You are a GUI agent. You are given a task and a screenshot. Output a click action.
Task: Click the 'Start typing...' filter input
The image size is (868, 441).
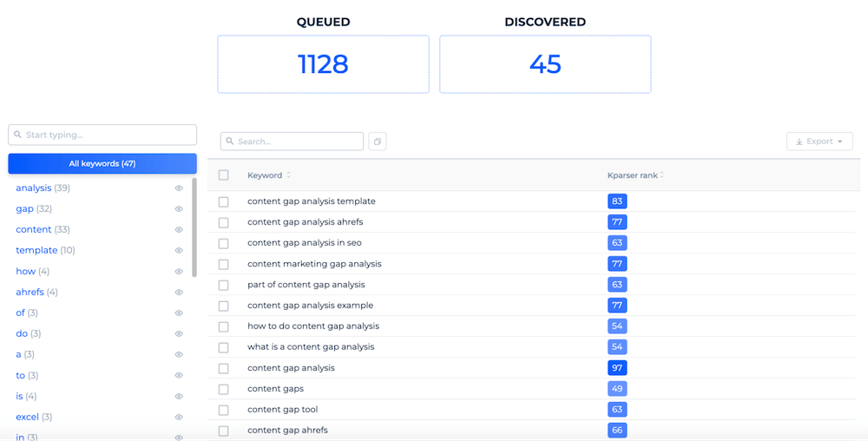coord(102,135)
